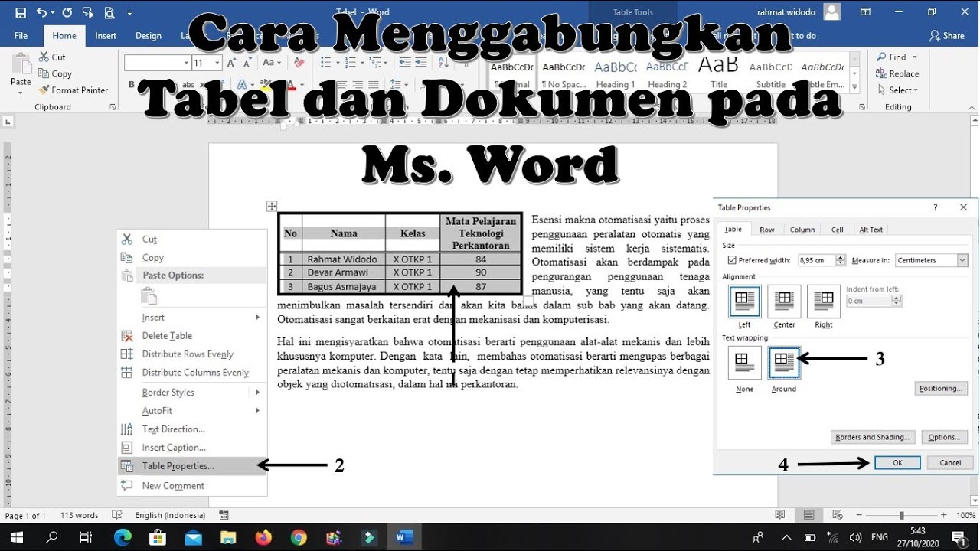Click Cancel in Table Properties dialog
The height and width of the screenshot is (551, 980).
coord(950,462)
